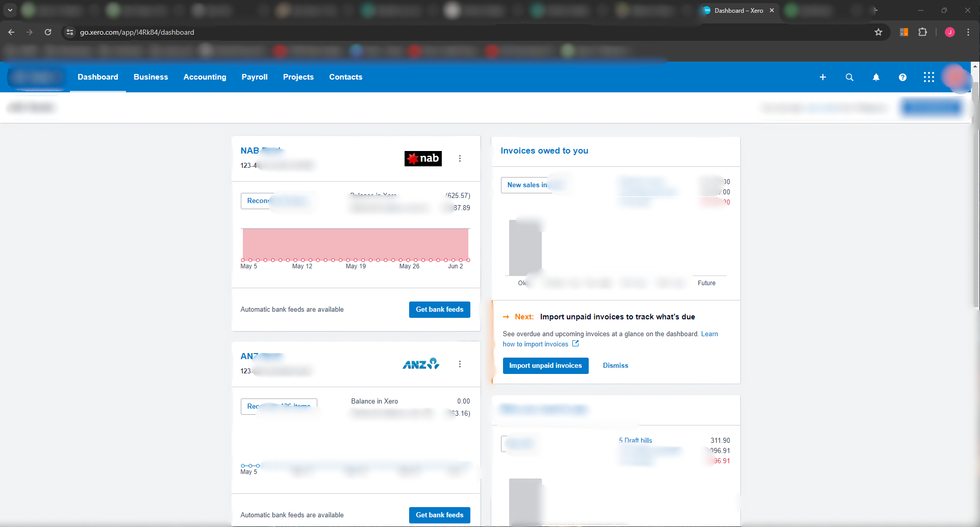This screenshot has width=980, height=527.
Task: Close the Dashboard – Xero tab
Action: pyautogui.click(x=772, y=10)
